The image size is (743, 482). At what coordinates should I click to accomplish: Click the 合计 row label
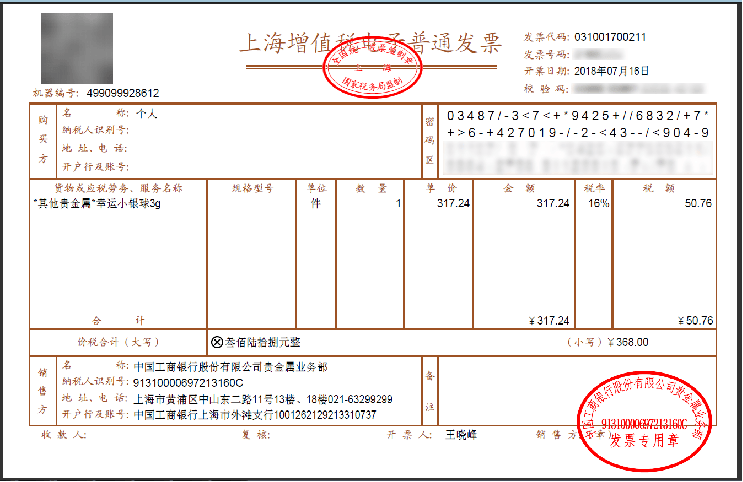click(118, 321)
